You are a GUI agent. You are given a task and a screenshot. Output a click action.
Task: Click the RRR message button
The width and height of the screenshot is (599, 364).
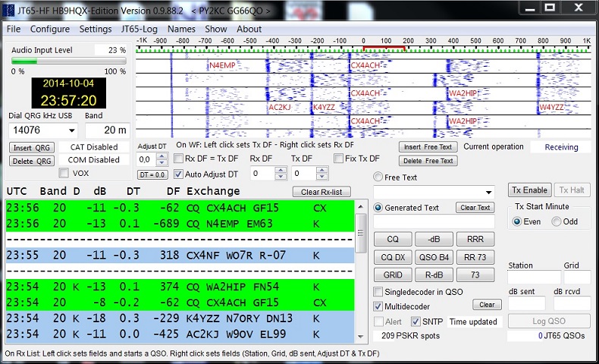475,239
